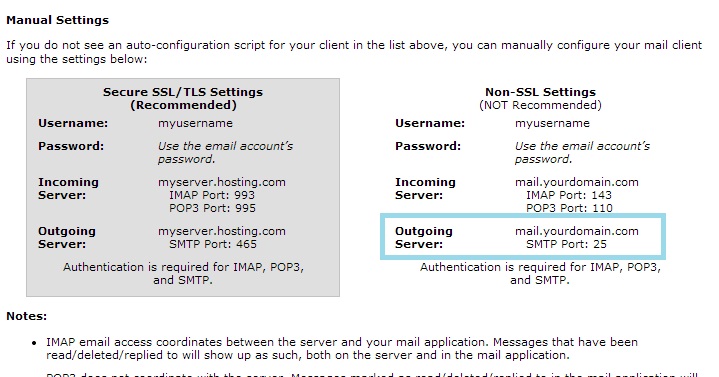Click "Outgoing Server:" label in Non-SSL settings

[x=424, y=238]
